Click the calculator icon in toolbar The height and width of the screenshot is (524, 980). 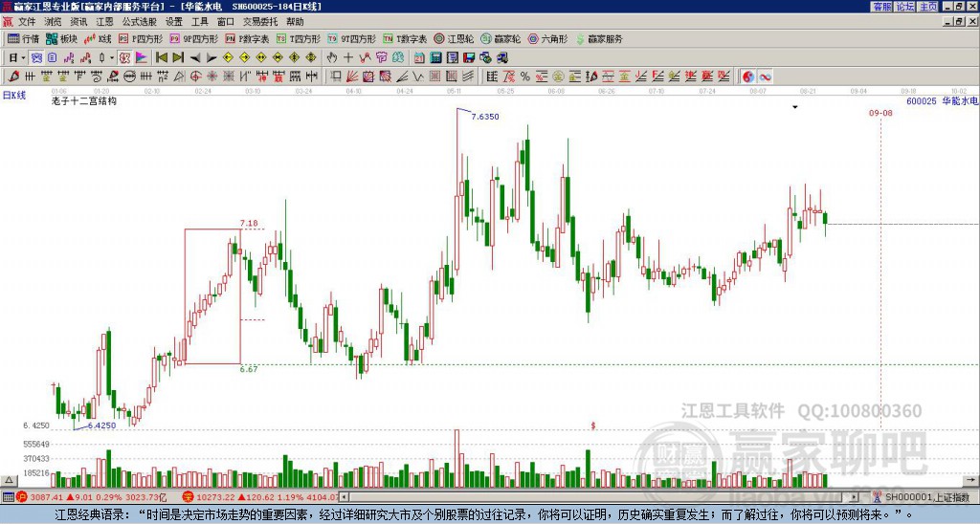click(435, 57)
